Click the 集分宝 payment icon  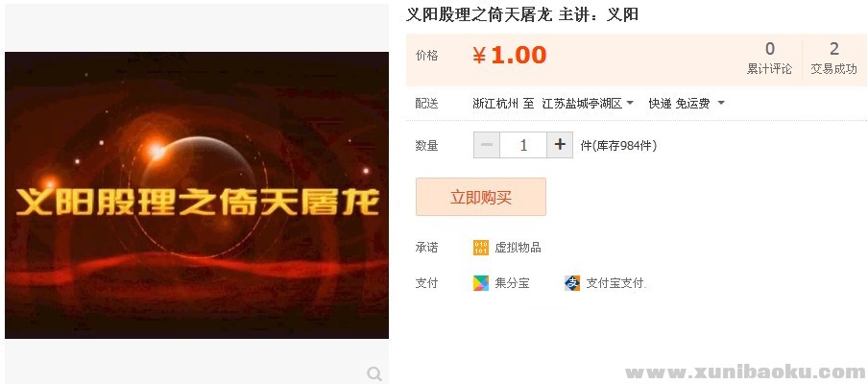[480, 283]
